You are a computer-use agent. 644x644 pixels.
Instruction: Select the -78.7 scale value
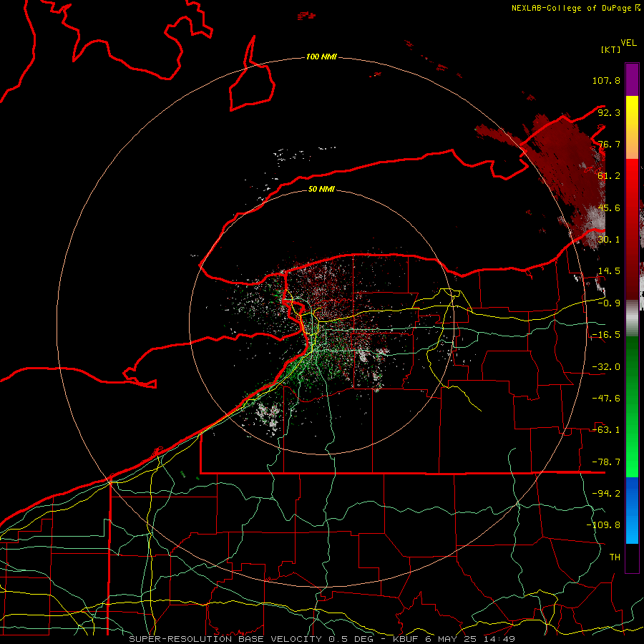coord(606,462)
